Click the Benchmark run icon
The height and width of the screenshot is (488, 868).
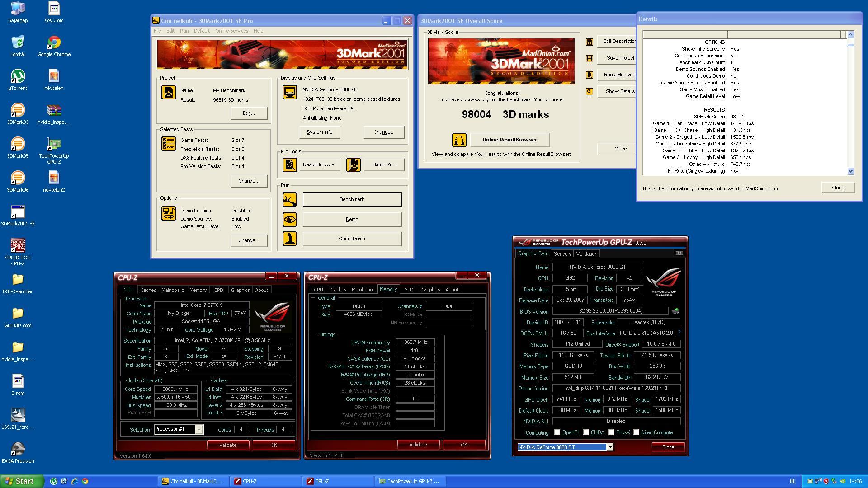290,200
